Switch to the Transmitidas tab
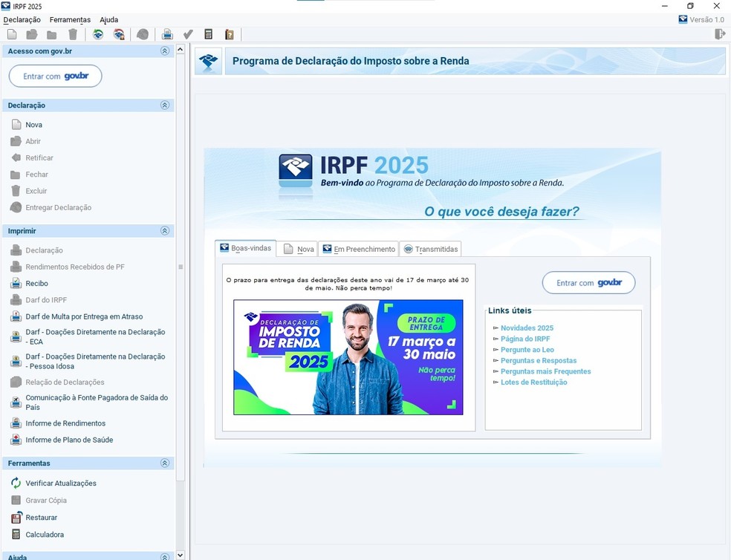This screenshot has height=560, width=731. [431, 249]
